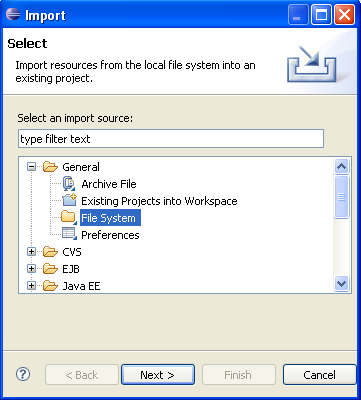Expand the CVS category
This screenshot has width=361, height=400.
[31, 252]
